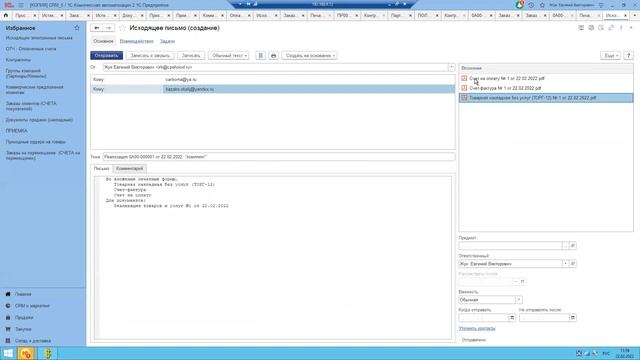
Task: Click star icon beside Избранное header
Action: (x=77, y=28)
